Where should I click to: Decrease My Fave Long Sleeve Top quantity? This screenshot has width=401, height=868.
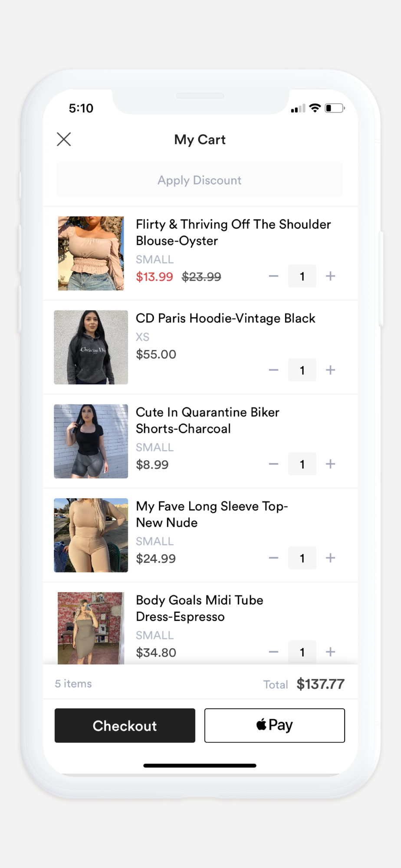coord(273,558)
